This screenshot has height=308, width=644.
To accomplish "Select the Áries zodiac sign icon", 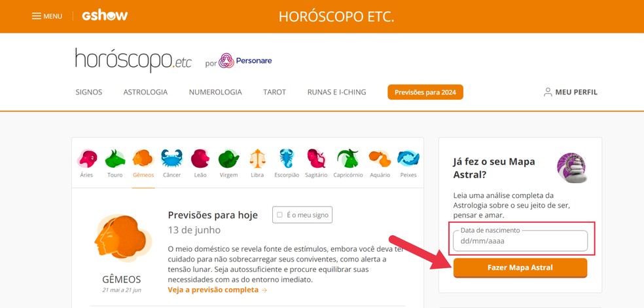I will pyautogui.click(x=86, y=159).
